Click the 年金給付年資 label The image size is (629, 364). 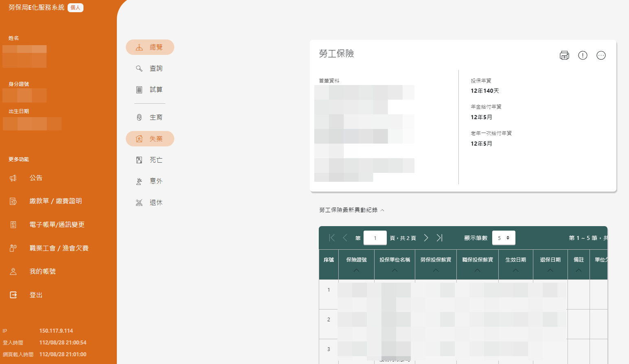coord(486,107)
